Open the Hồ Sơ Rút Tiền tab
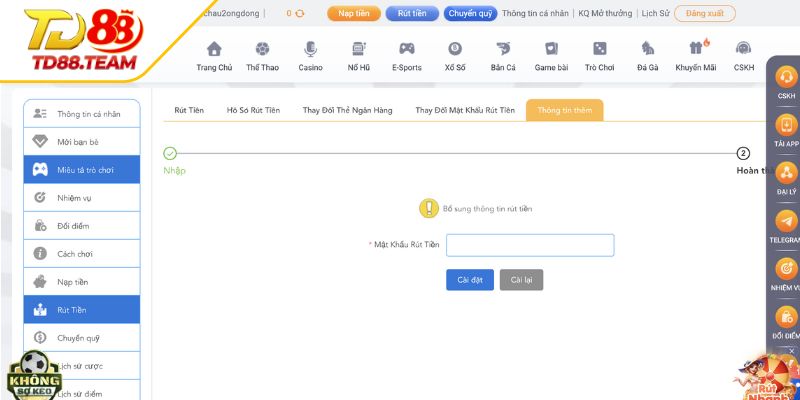Screen dimensions: 800x400 (253, 110)
